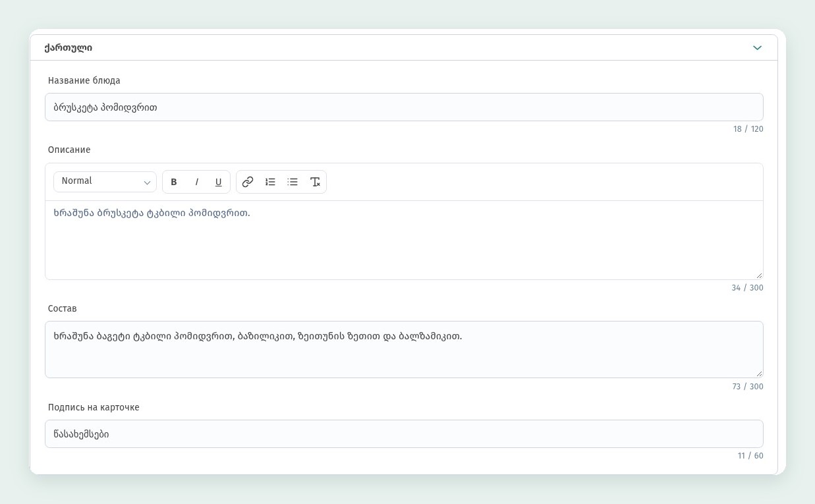
Task: Click the Описание field label
Action: tap(69, 150)
